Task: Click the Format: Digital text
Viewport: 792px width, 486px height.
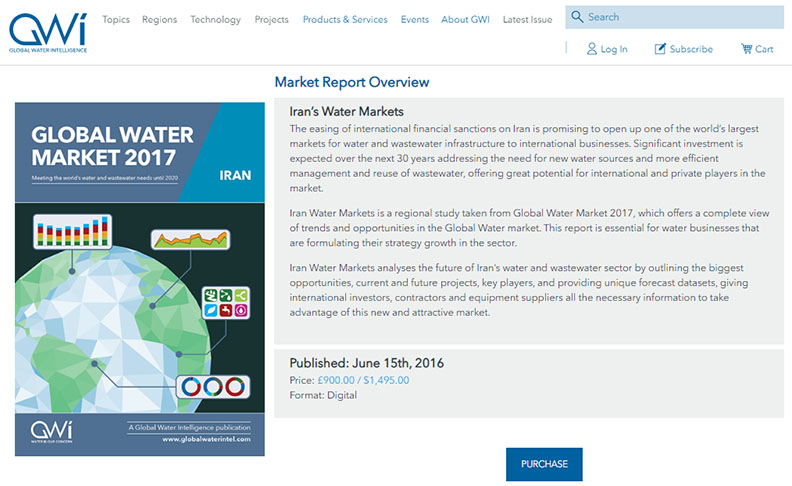Action: (323, 395)
